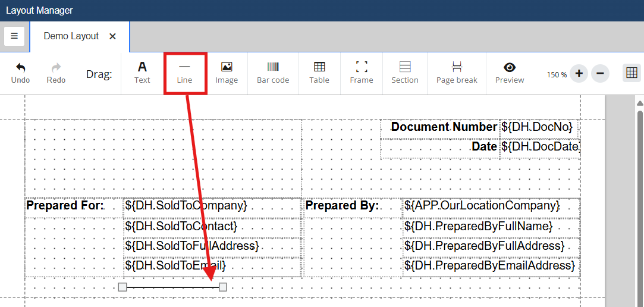Screen dimensions: 644x307
Task: Select the Section tool
Action: tap(405, 73)
